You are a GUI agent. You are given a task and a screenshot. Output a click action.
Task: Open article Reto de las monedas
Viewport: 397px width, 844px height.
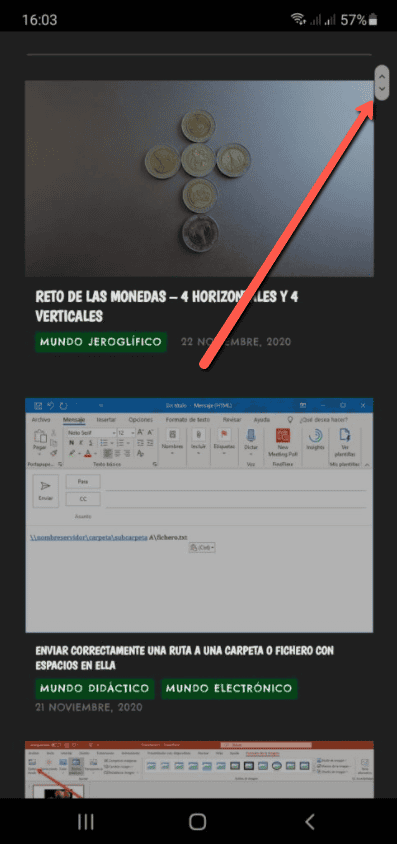click(x=167, y=306)
